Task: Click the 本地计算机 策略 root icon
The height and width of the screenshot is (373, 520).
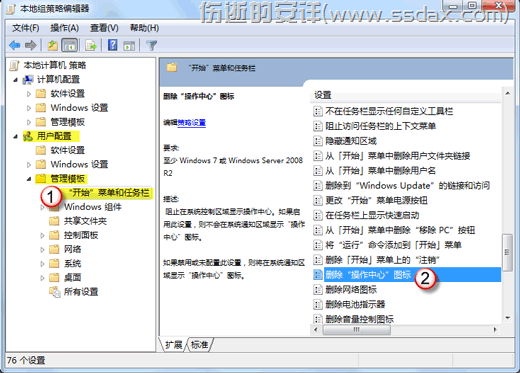Action: click(14, 65)
